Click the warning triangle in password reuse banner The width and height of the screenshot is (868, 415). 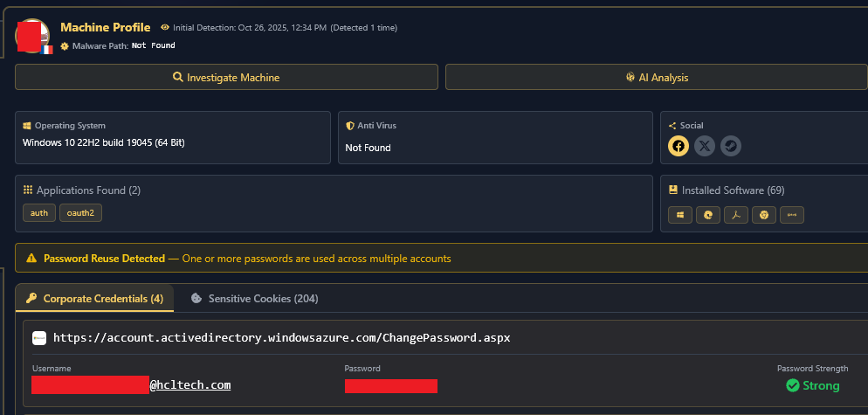coord(31,259)
